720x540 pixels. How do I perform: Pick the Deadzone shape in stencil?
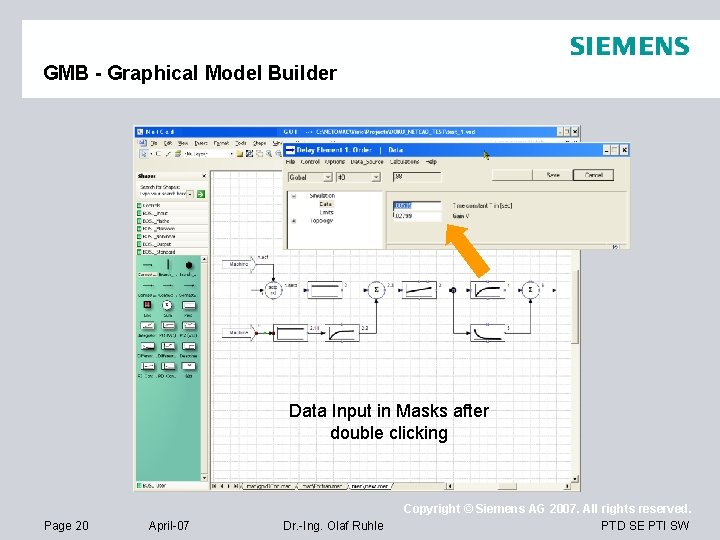pyautogui.click(x=189, y=346)
